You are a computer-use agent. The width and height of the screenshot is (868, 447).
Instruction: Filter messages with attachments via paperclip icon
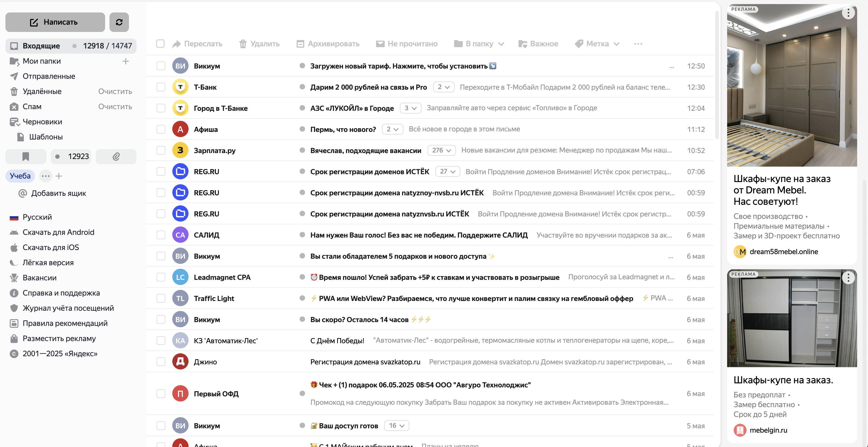pos(116,156)
